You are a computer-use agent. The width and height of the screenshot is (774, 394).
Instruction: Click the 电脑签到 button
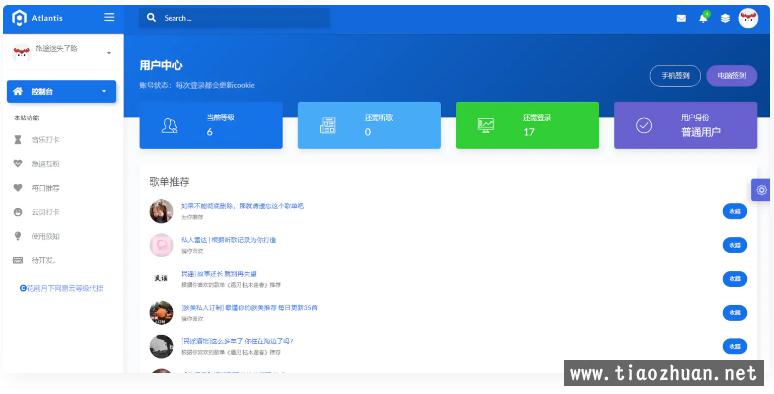click(x=732, y=76)
